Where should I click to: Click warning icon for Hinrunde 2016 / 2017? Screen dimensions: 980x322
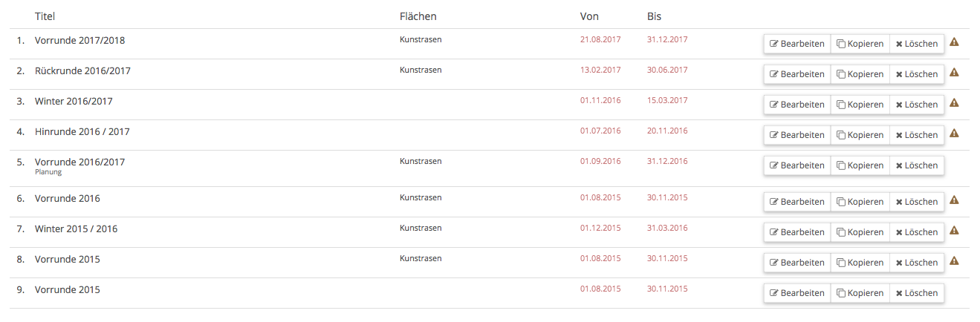(955, 134)
